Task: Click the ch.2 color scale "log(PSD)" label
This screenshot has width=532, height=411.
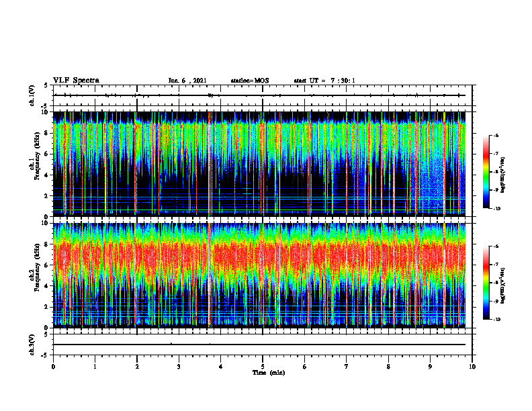Action: coord(503,285)
